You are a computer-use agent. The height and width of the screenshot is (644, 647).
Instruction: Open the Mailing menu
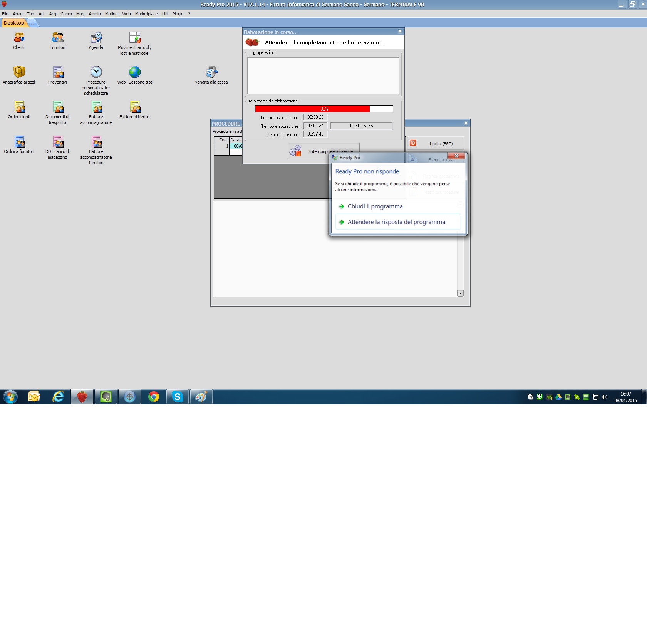point(111,14)
